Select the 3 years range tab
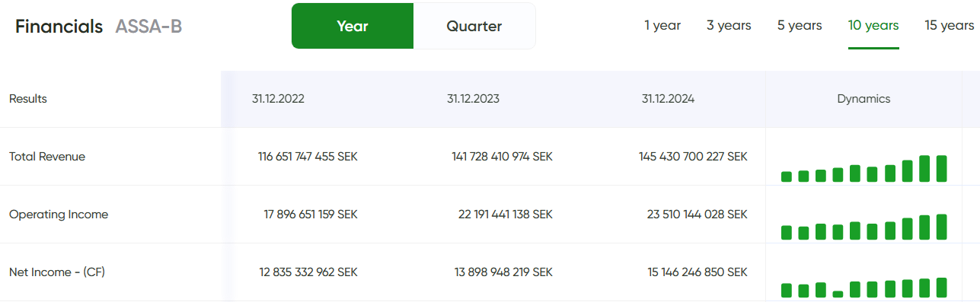The height and width of the screenshot is (302, 980). point(729,25)
